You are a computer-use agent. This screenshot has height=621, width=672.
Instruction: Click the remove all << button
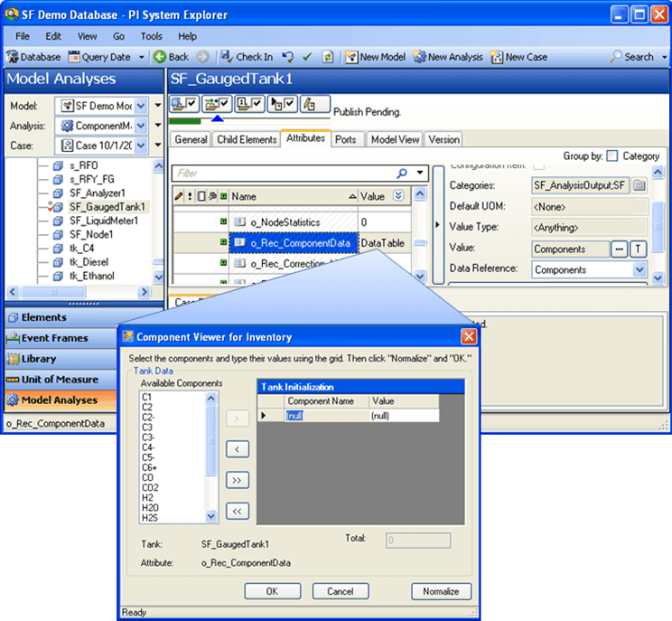coord(238,512)
